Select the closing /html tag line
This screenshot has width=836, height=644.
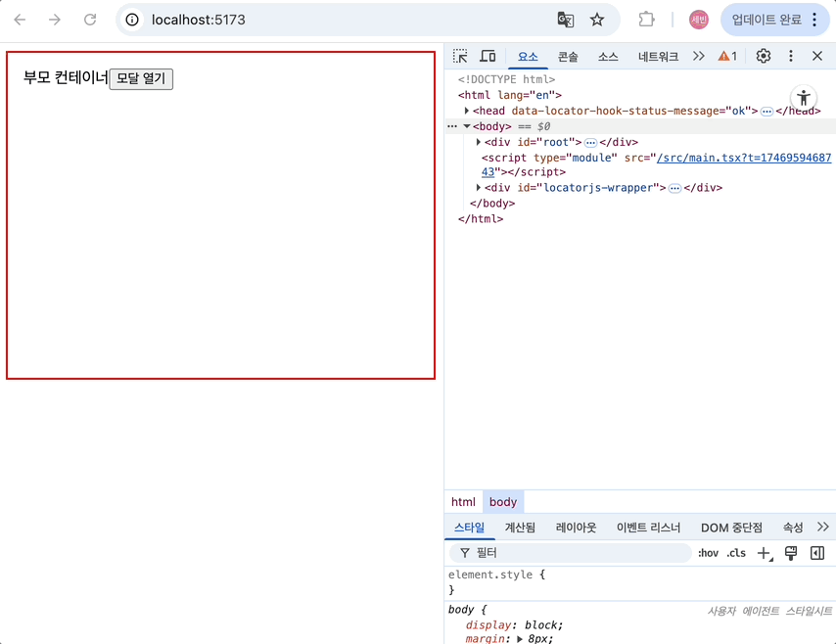click(481, 219)
